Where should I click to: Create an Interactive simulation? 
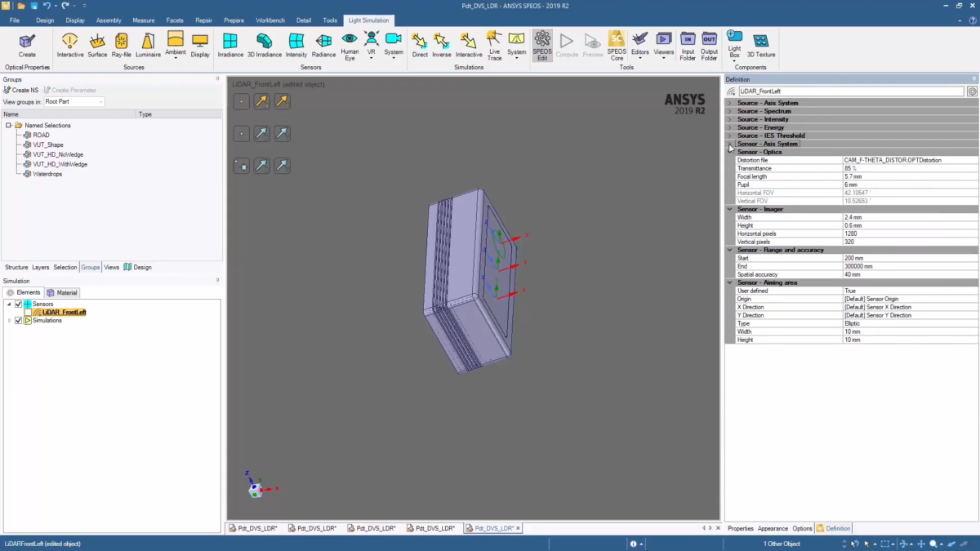point(469,45)
